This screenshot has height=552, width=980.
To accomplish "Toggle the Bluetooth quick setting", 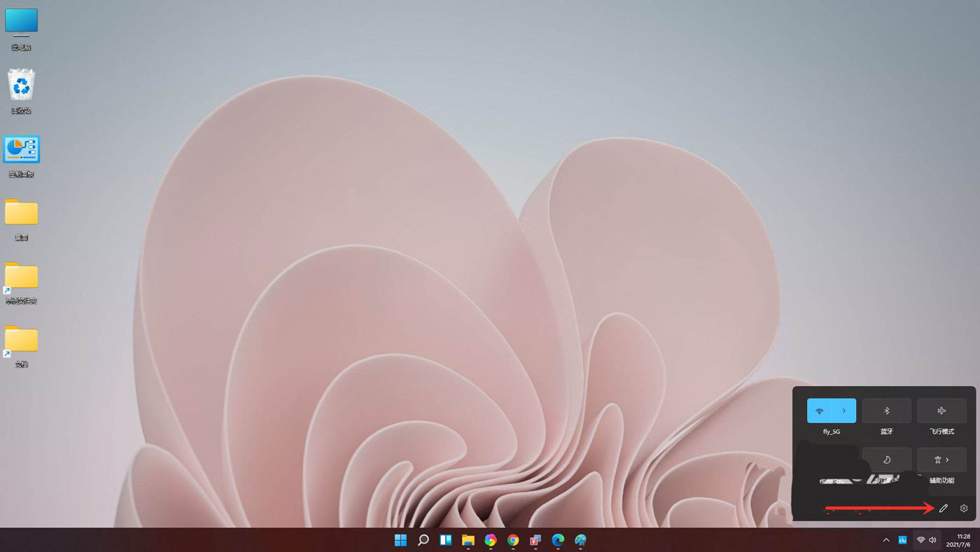I will point(886,410).
